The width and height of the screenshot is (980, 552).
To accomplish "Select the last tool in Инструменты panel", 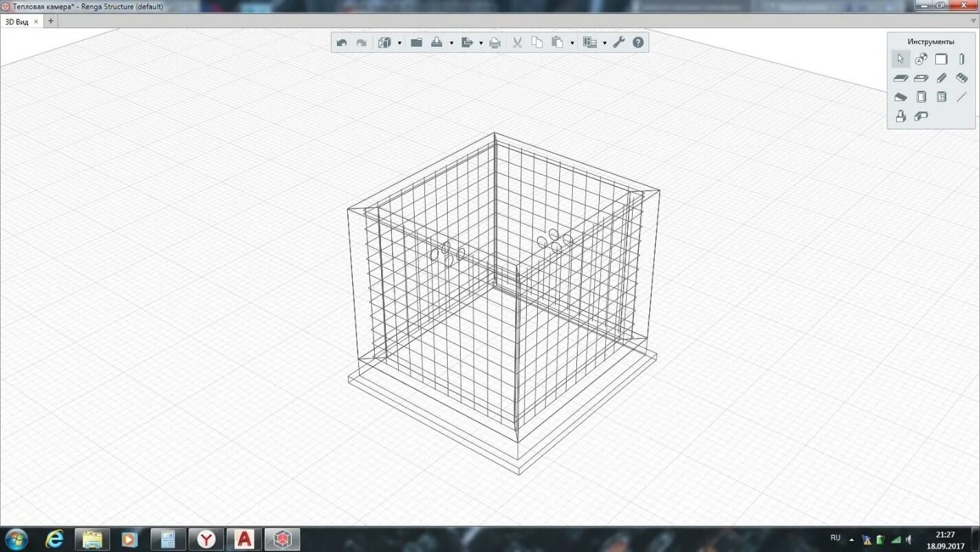I will 921,116.
